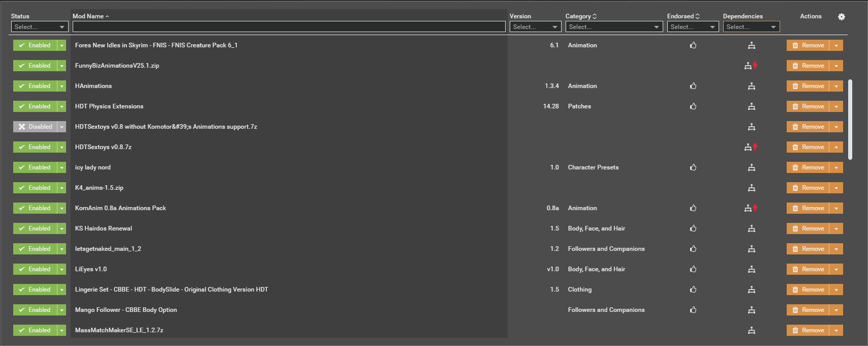
Task: Open dependencies icon for disabled HDTSextoys mod
Action: click(752, 127)
